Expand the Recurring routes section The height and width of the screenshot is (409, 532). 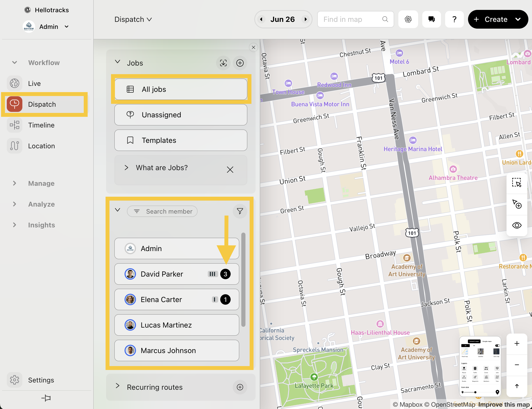(x=118, y=386)
